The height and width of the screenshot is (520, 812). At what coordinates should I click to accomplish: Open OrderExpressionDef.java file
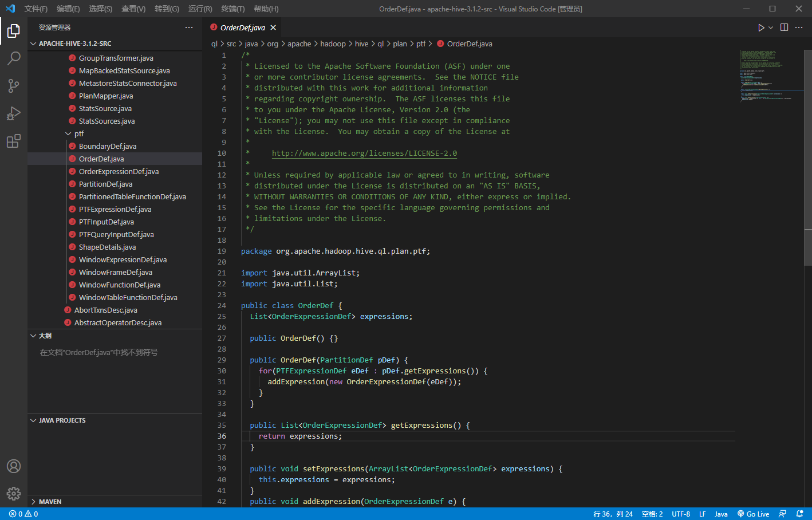pos(119,171)
